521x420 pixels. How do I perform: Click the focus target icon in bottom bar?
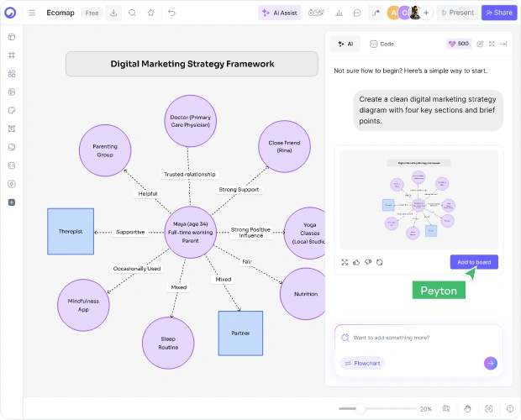click(489, 409)
